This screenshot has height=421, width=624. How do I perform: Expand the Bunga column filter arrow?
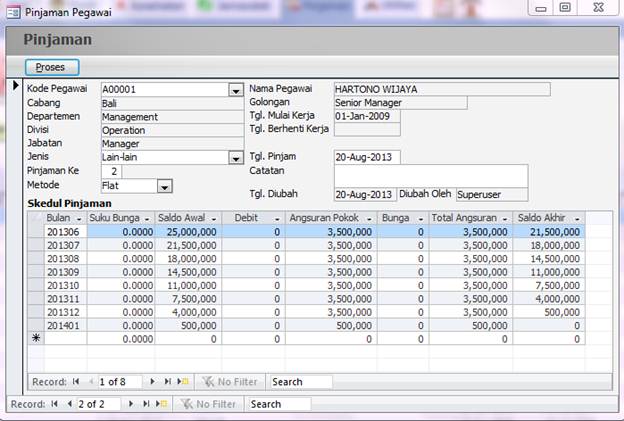tap(421, 218)
